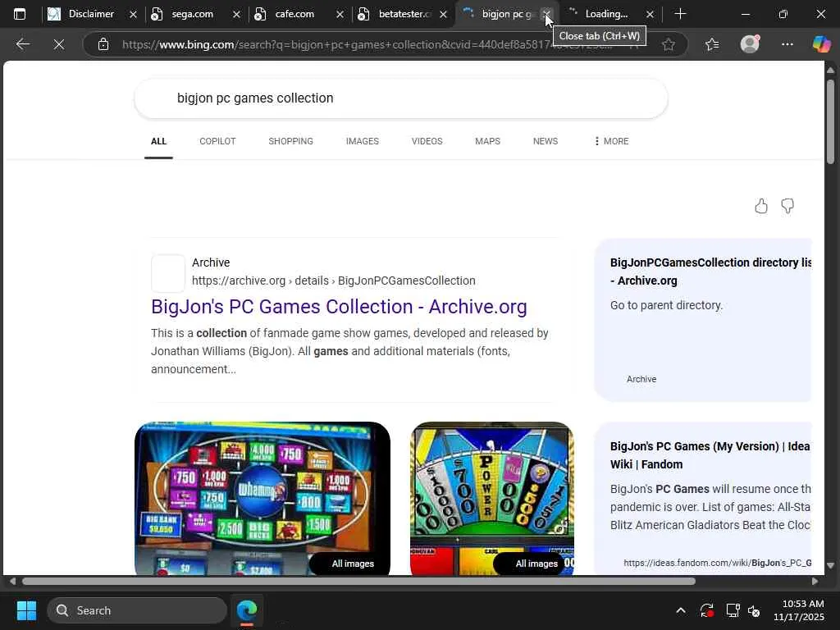Switch to the cafe.com tab
Viewport: 840px width, 630px height.
coord(294,14)
